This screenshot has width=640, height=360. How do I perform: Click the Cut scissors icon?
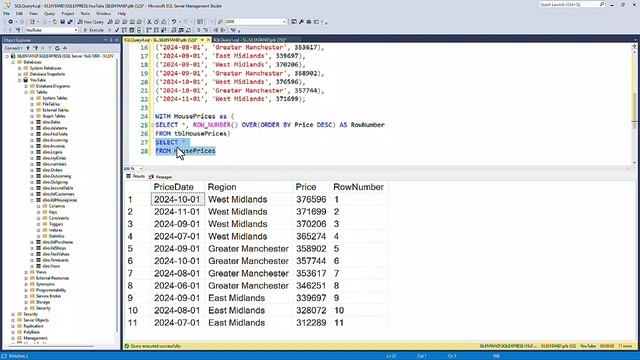tap(149, 22)
